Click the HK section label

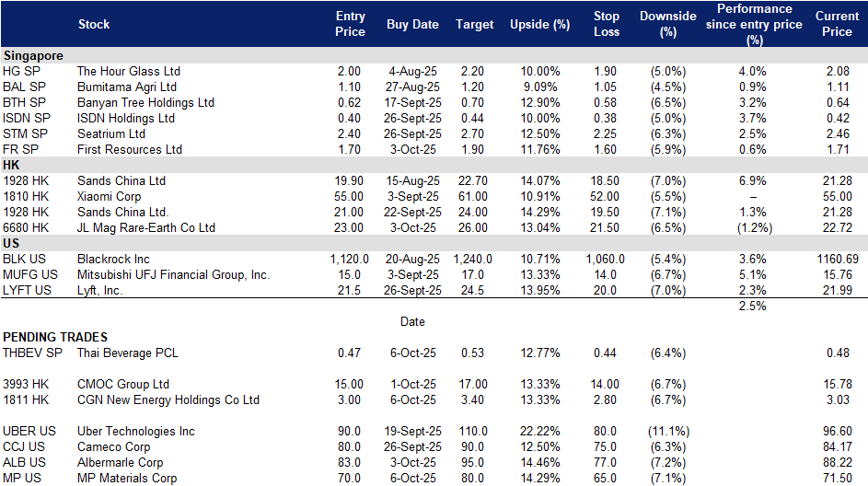click(x=11, y=165)
